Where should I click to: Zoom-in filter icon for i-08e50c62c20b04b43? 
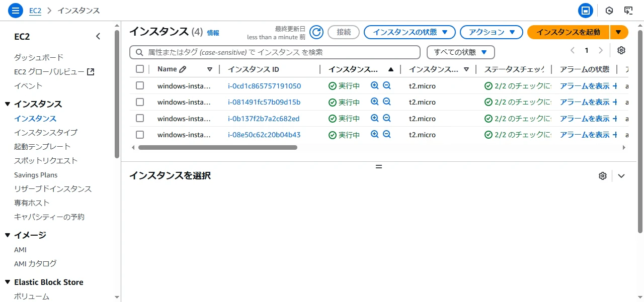(374, 135)
